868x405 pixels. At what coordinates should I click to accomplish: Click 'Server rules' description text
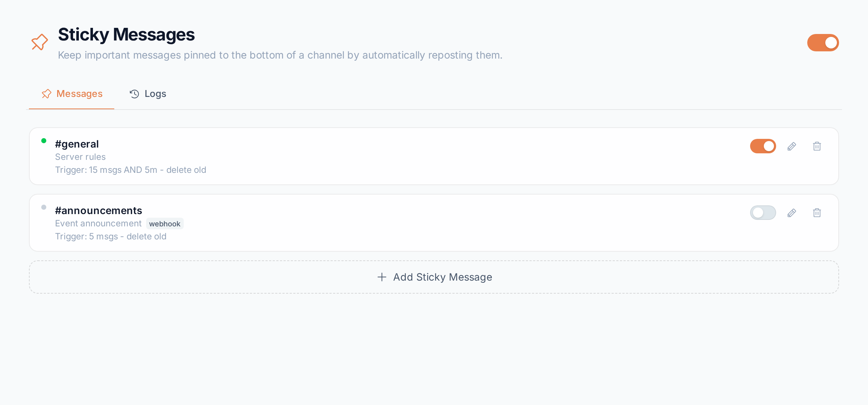(x=80, y=157)
